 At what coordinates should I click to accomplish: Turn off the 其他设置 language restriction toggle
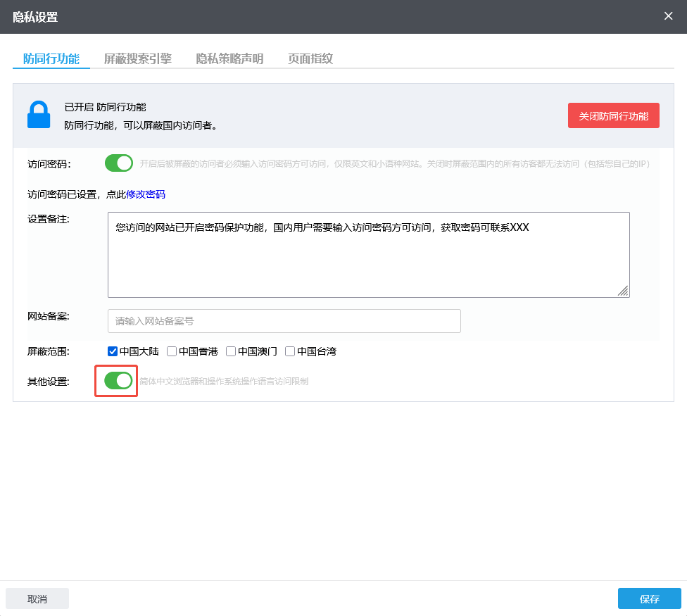[x=115, y=380]
